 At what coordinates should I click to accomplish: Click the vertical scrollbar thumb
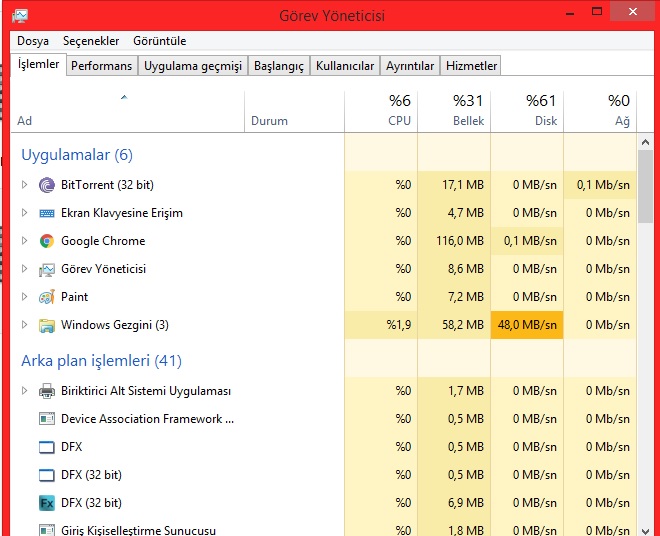645,187
